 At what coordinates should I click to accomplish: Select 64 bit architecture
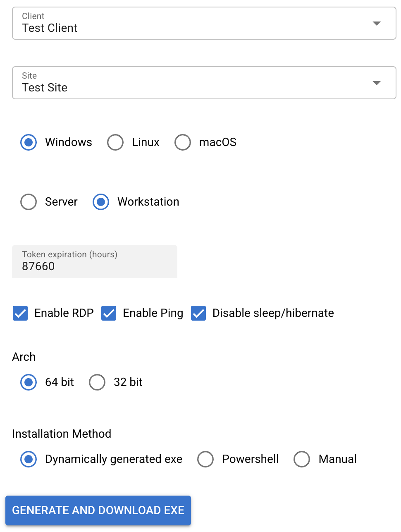tap(29, 382)
